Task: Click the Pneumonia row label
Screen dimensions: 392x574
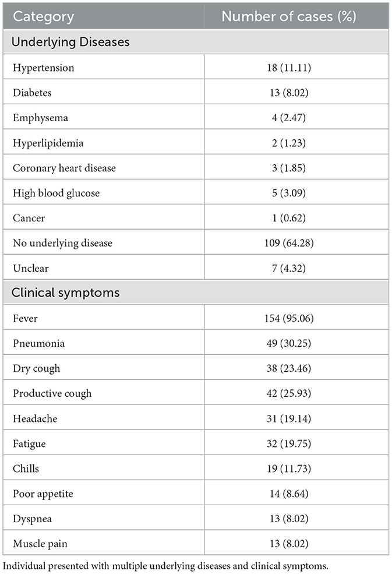Action: point(39,343)
